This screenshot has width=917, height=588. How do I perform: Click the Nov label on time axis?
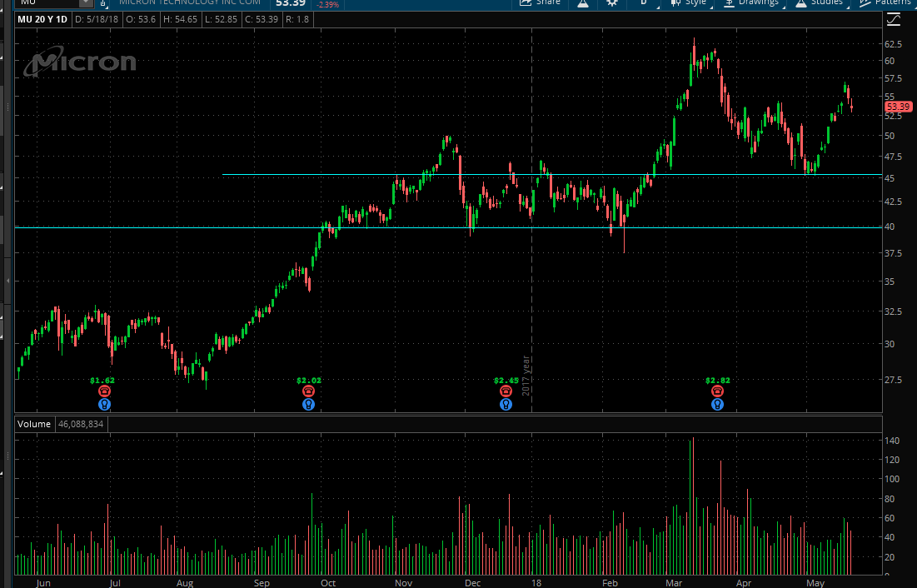pos(403,583)
